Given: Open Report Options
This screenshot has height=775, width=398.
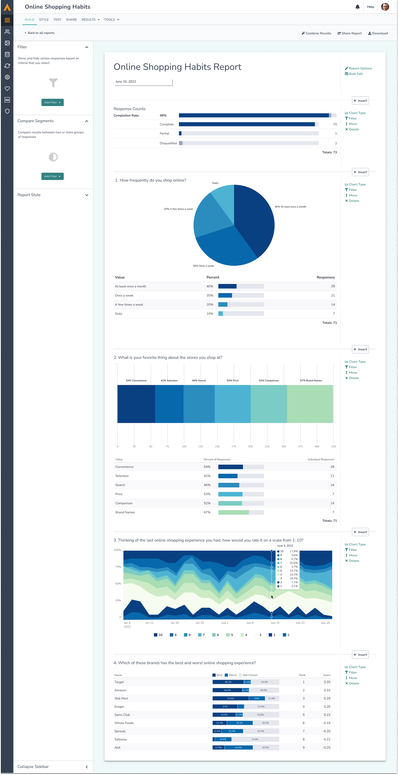Looking at the screenshot, I should (358, 68).
